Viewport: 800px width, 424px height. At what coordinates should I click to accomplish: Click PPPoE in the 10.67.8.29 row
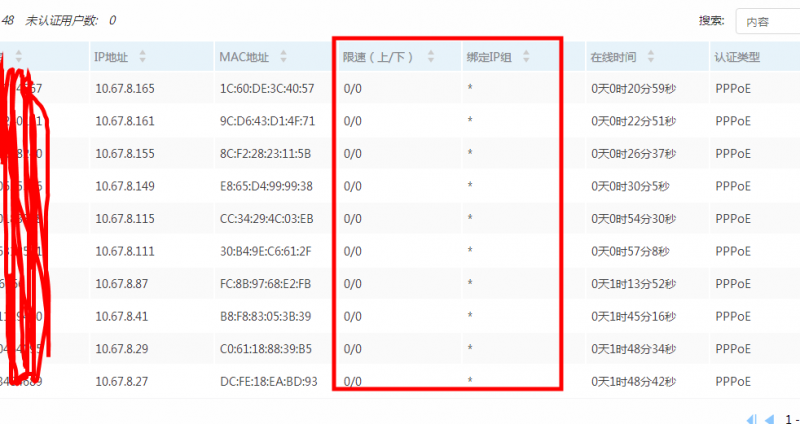click(735, 349)
